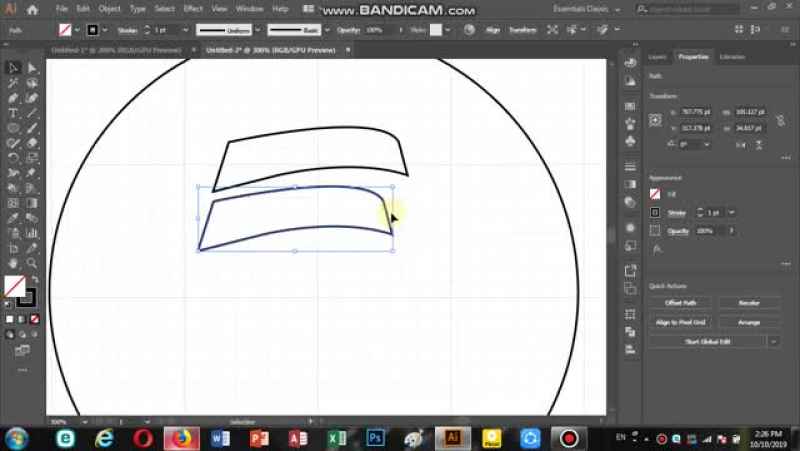Choose the Ellipse shape tool
Screen dimensions: 800x451
tap(13, 128)
